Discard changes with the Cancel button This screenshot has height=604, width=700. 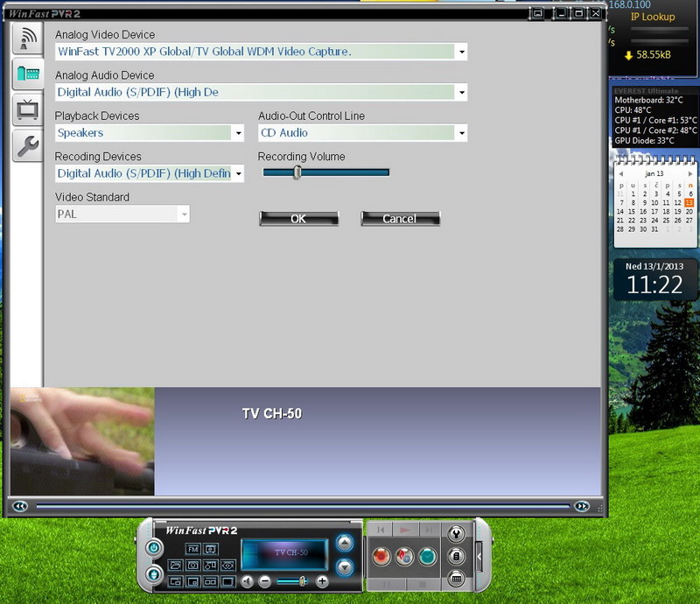coord(401,219)
